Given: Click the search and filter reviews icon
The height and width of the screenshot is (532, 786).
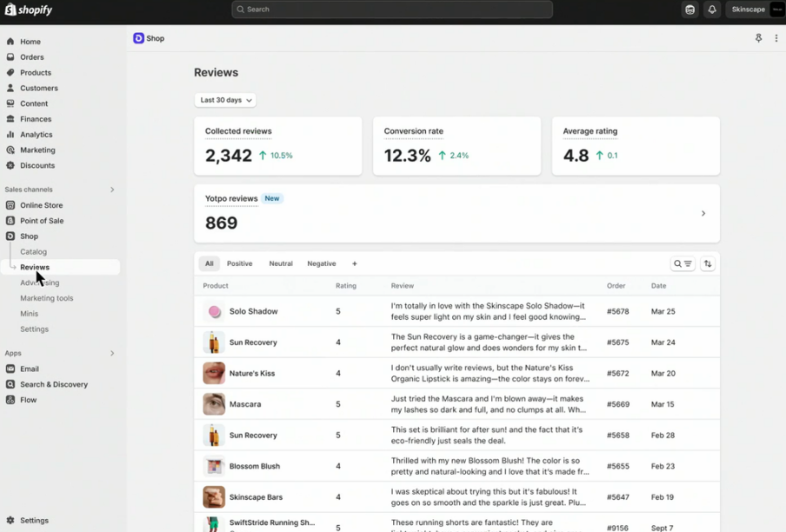Looking at the screenshot, I should pos(683,263).
